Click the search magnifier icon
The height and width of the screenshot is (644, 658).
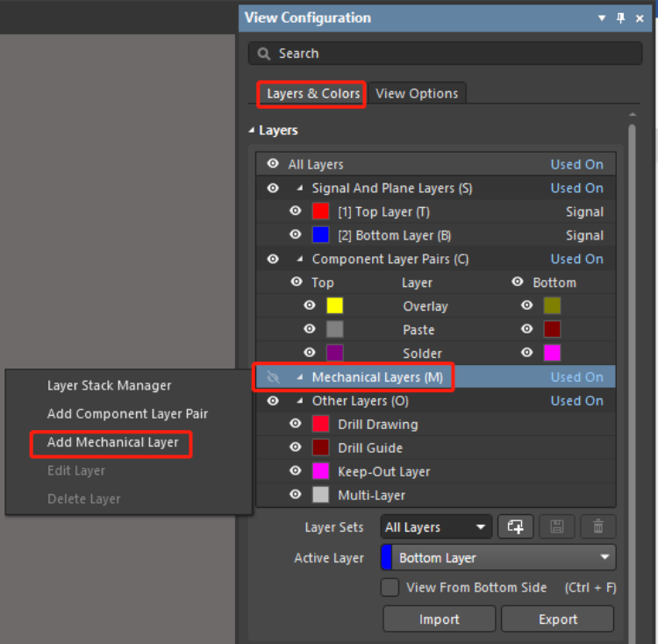pyautogui.click(x=264, y=54)
